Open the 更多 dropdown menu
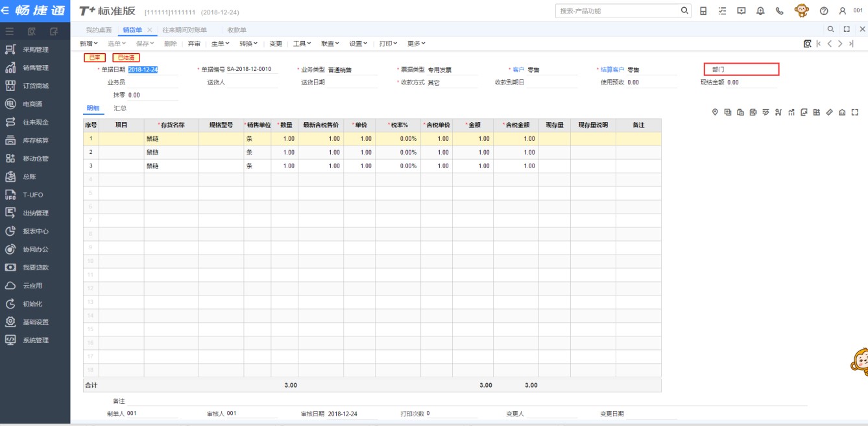The image size is (868, 426). pyautogui.click(x=416, y=44)
